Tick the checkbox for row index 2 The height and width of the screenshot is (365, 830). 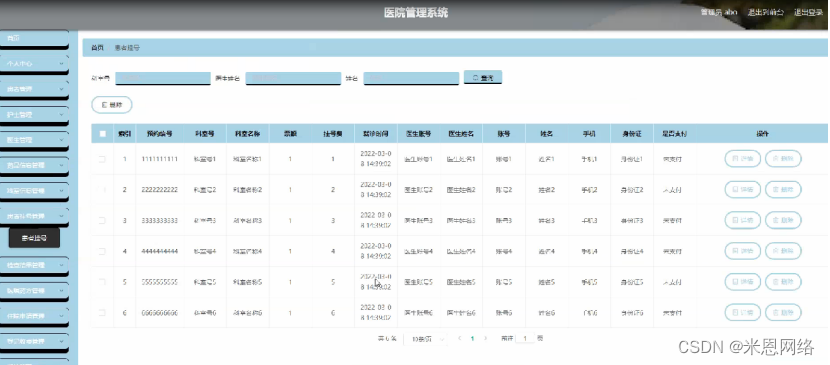click(102, 189)
